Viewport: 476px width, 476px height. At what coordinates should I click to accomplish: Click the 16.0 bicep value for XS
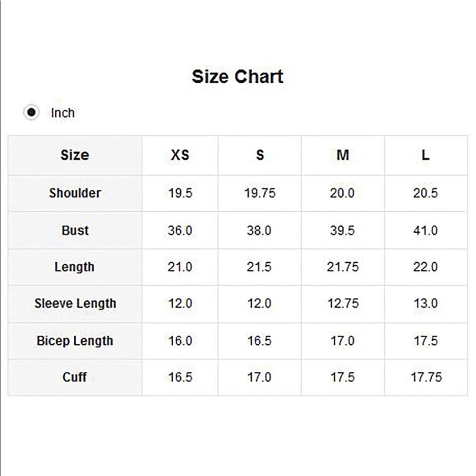pyautogui.click(x=180, y=341)
